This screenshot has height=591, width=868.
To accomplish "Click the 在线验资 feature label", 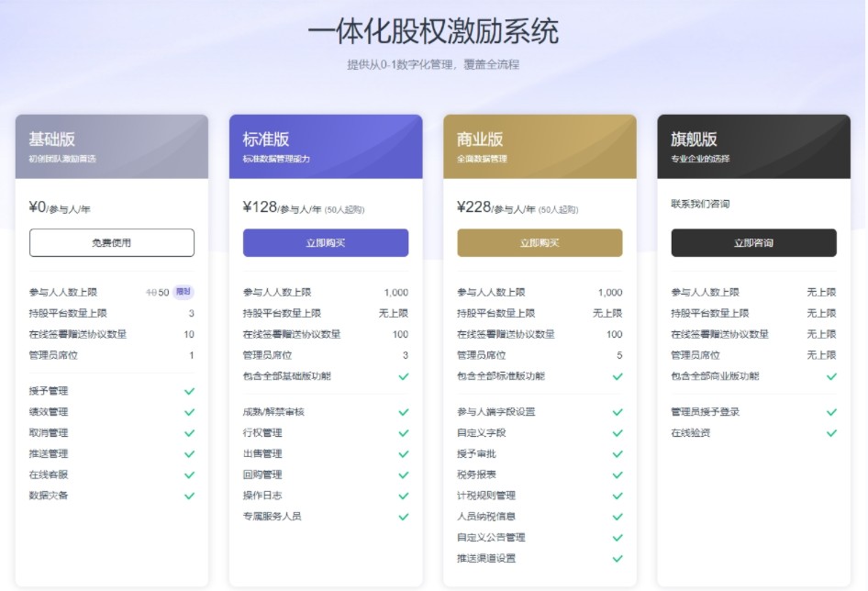I will [x=690, y=433].
